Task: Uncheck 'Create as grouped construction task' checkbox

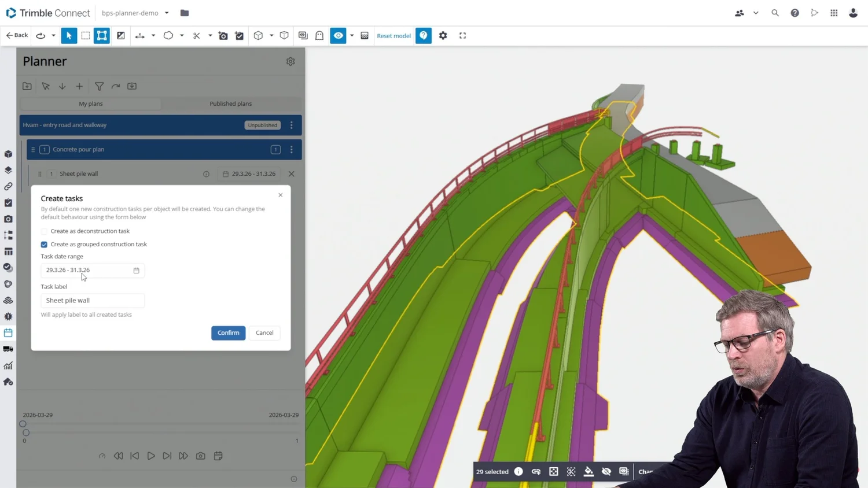Action: tap(44, 245)
